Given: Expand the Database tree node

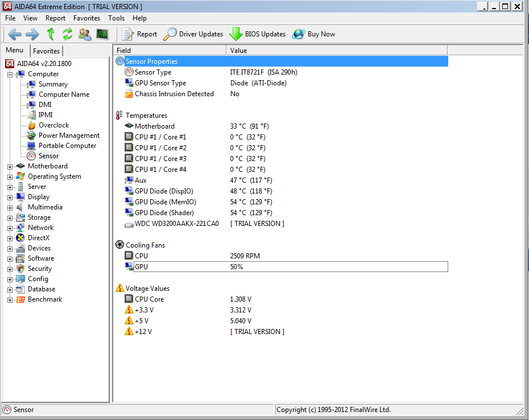Looking at the screenshot, I should [10, 289].
